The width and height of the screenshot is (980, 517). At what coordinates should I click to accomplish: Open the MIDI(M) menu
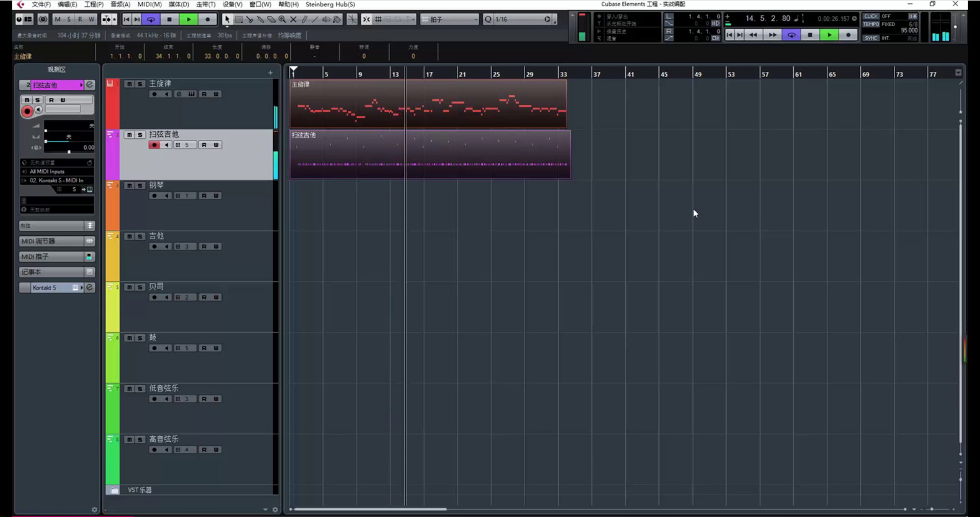[x=150, y=4]
